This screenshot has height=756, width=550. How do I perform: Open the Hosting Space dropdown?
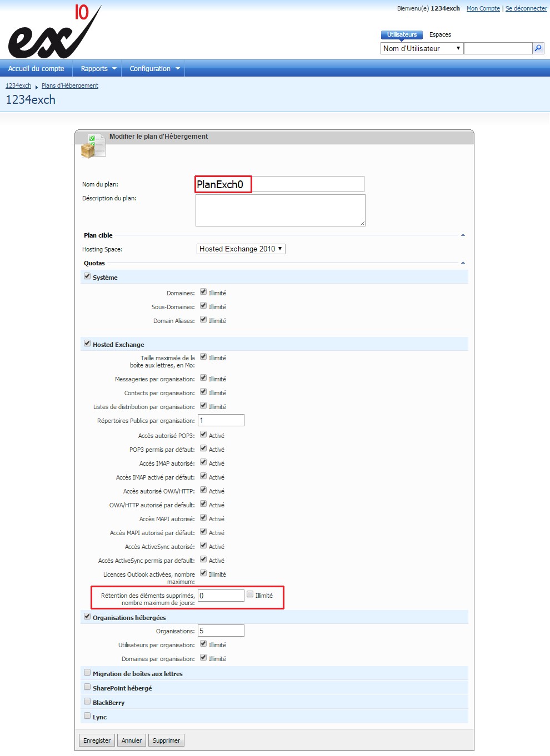(x=241, y=249)
